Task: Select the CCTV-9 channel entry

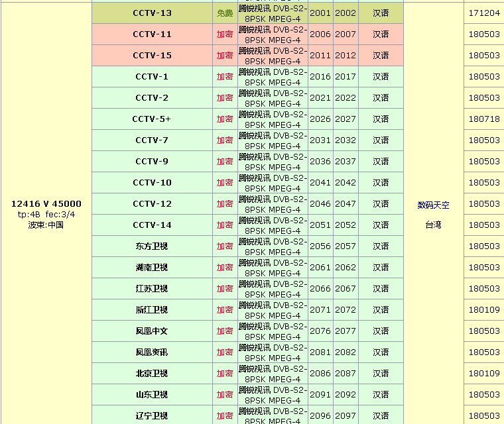Action: coord(152,162)
